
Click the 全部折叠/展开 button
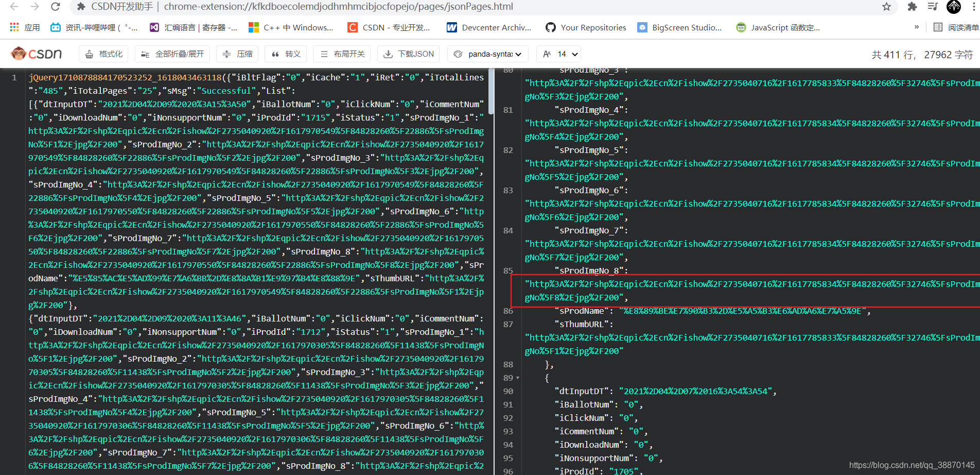(172, 54)
